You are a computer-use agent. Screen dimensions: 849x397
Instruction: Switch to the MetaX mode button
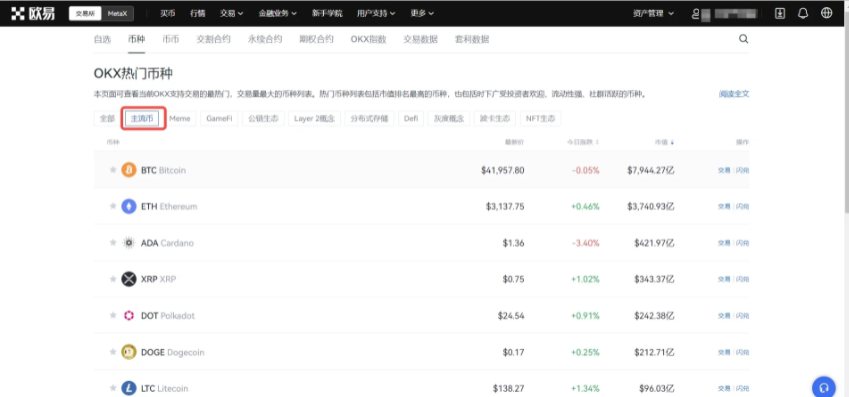117,14
